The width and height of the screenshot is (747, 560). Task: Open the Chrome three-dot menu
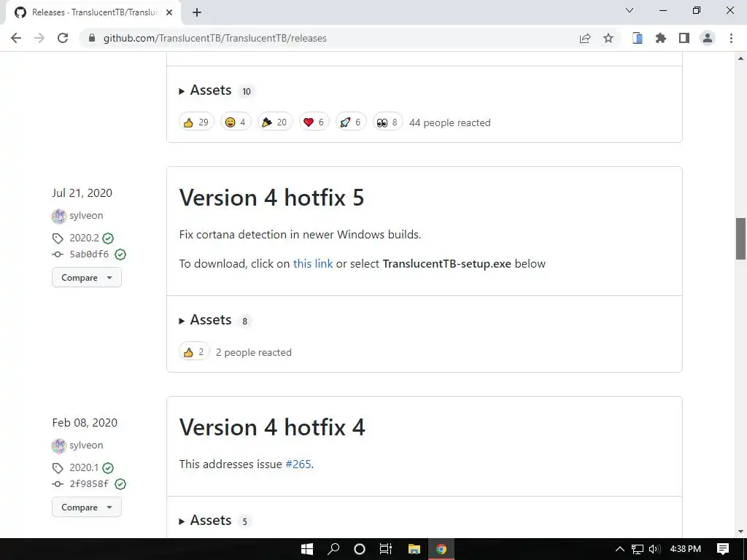(731, 38)
